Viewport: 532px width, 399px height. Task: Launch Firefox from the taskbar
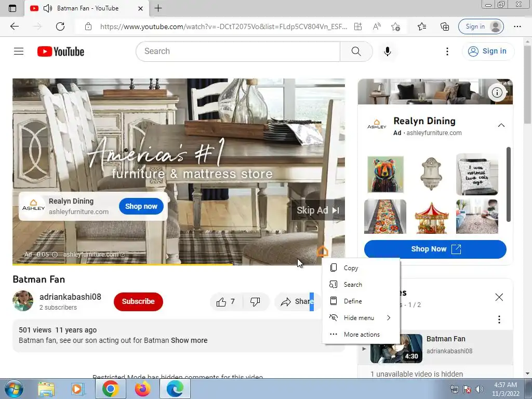[x=142, y=389]
